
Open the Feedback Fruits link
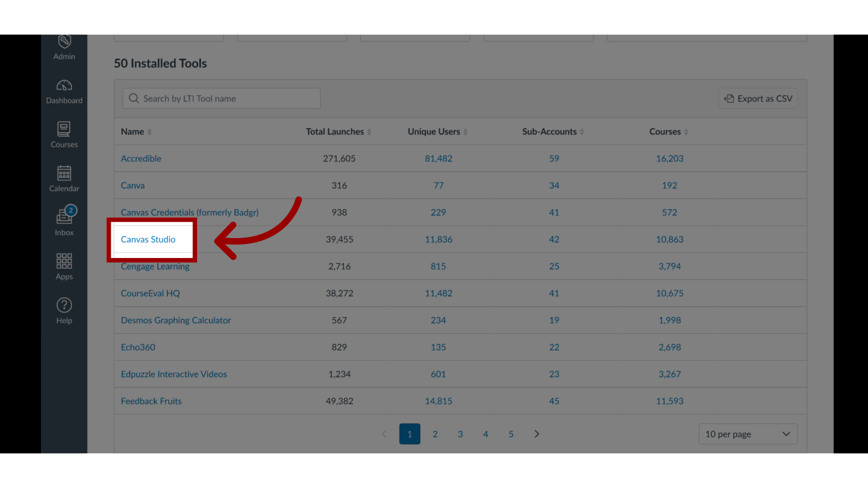pos(151,401)
